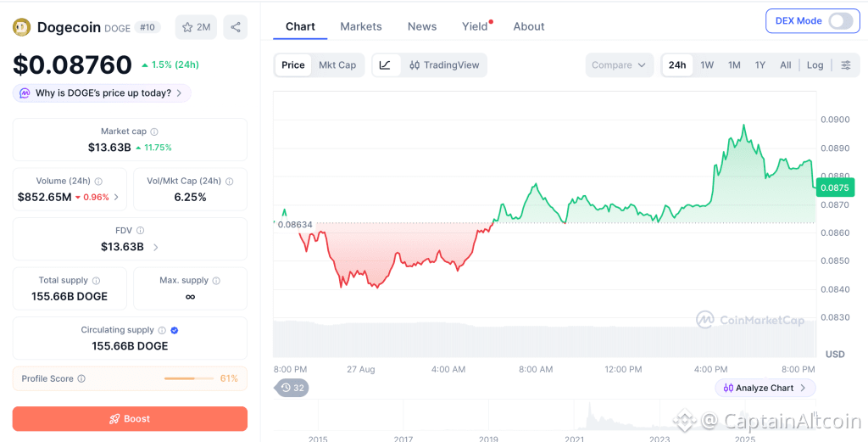Click the Boost button
868x442 pixels.
coord(130,419)
